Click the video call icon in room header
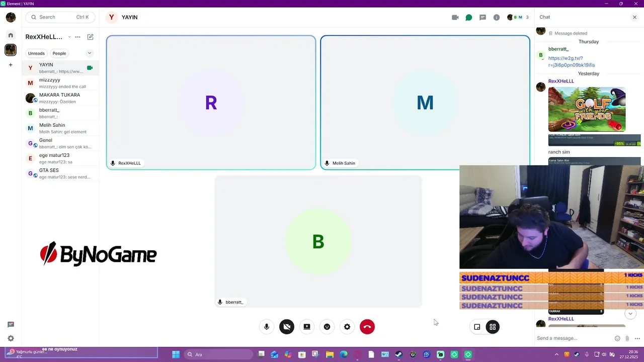The height and width of the screenshot is (362, 644). (x=455, y=17)
